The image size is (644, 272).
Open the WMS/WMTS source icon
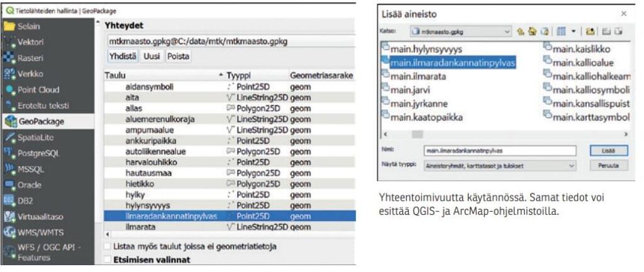pos(9,232)
